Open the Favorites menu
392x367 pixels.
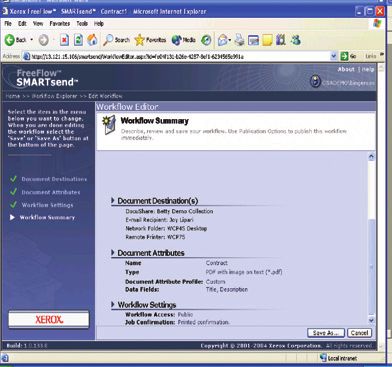pyautogui.click(x=60, y=24)
